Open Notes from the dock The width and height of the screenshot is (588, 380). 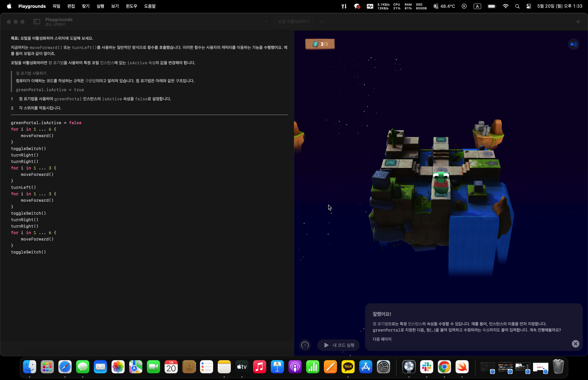pos(224,367)
